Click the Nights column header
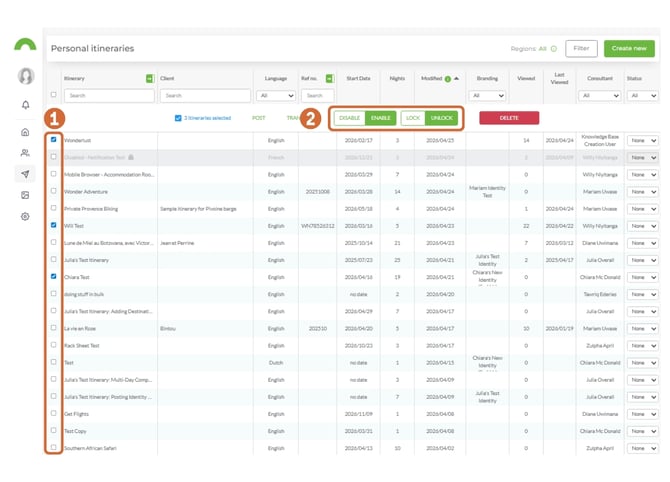The height and width of the screenshot is (482, 670). coord(397,79)
